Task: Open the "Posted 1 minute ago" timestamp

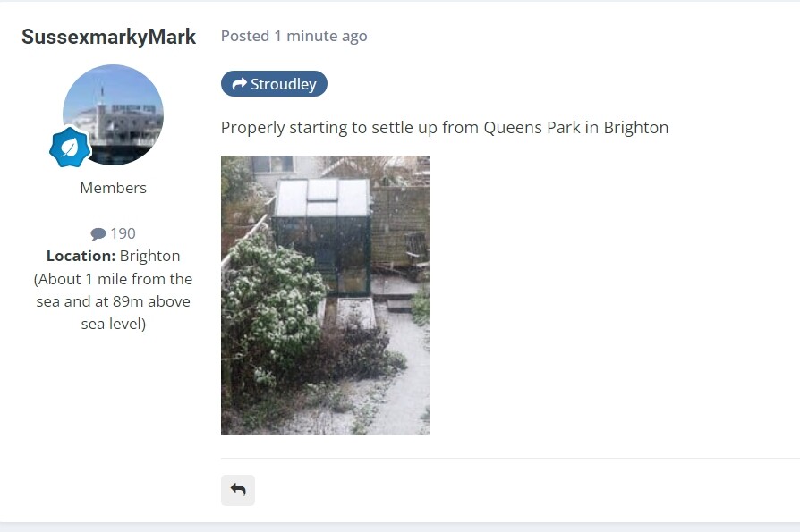Action: [x=294, y=36]
